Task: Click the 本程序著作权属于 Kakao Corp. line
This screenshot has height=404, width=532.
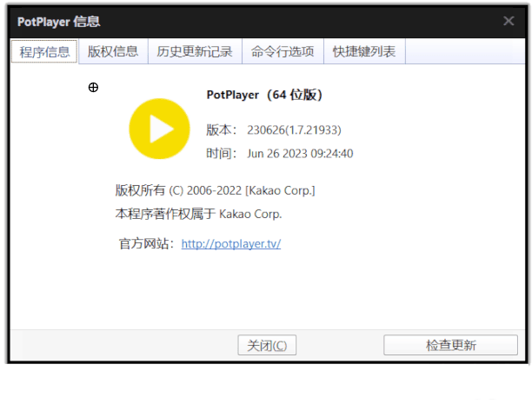Action: [x=198, y=214]
